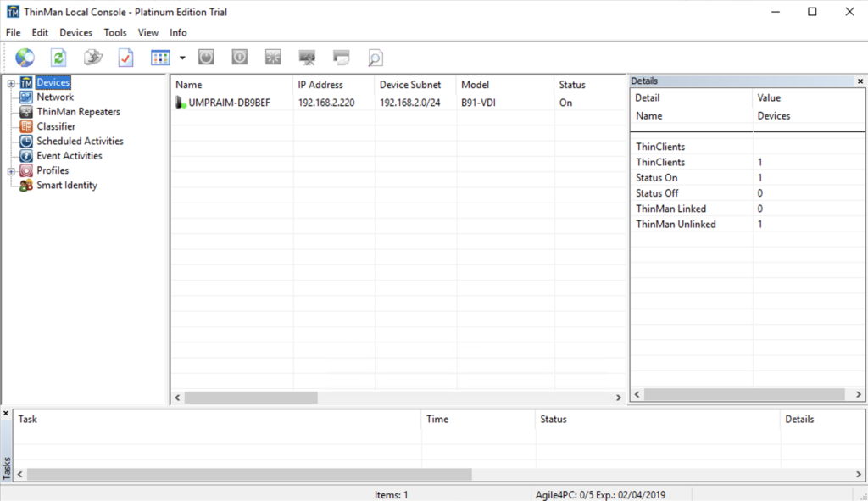
Task: Open the view mode dropdown arrow in toolbar
Action: 182,58
